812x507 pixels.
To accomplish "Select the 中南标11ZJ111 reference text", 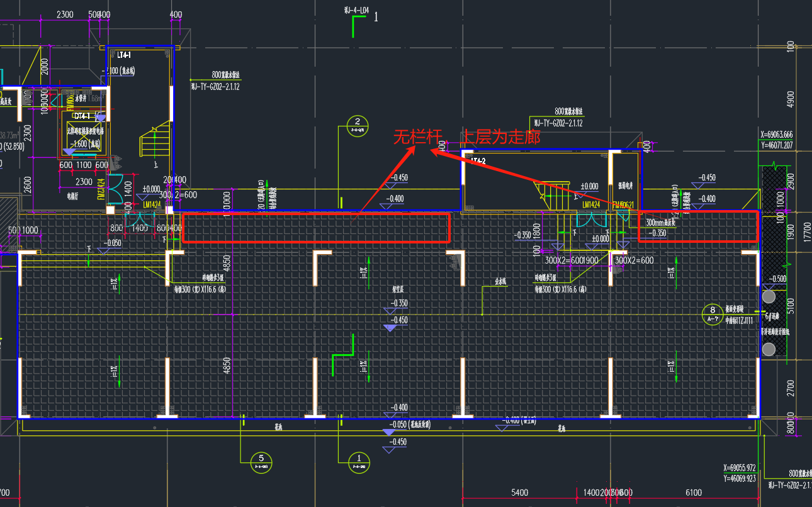I will tap(739, 320).
